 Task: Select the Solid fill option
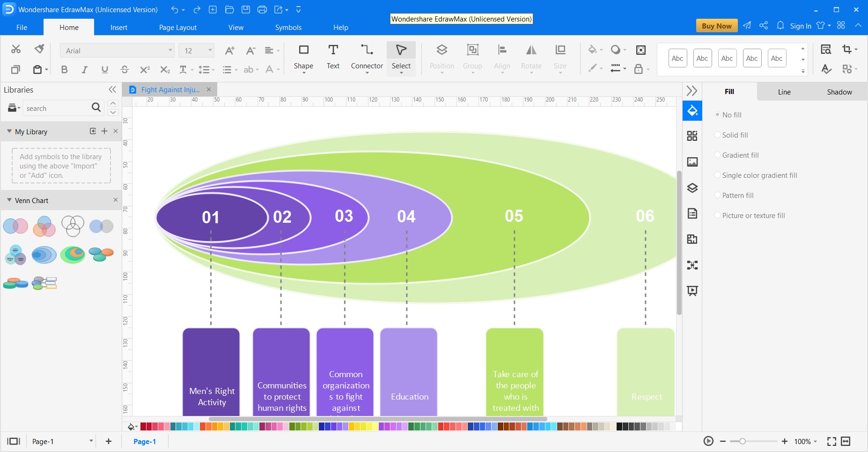coord(717,135)
